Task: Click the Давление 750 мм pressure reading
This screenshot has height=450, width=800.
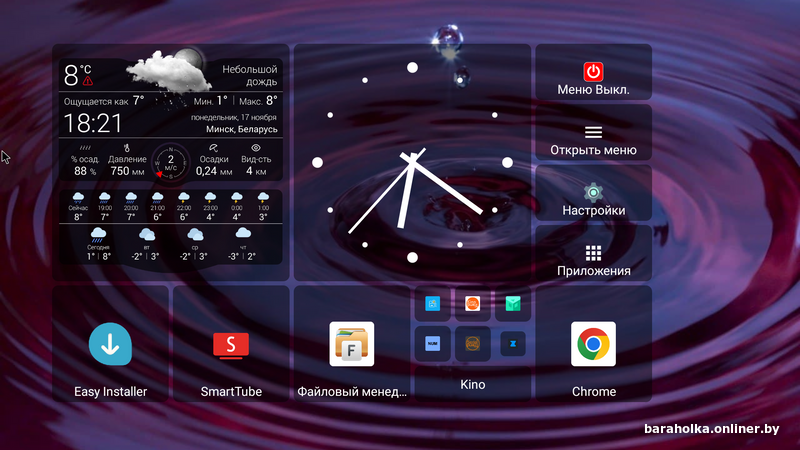Action: click(x=127, y=161)
